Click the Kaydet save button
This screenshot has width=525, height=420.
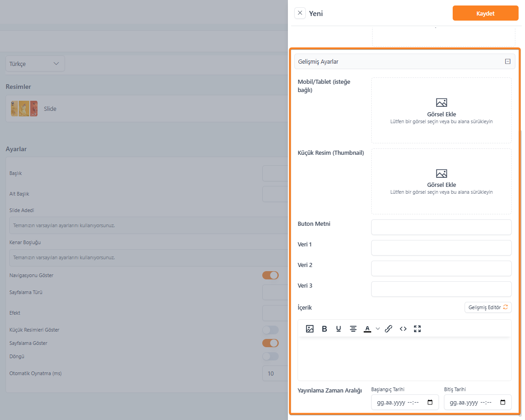tap(485, 13)
